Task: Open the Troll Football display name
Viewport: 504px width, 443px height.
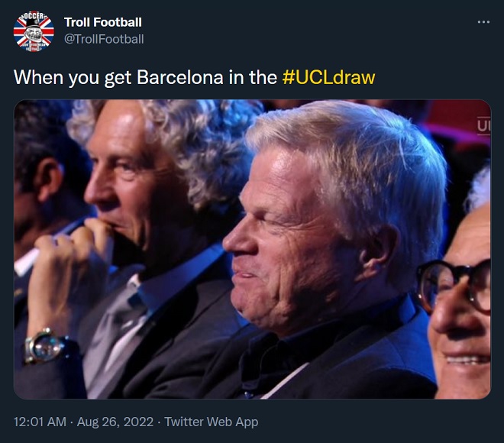Action: pyautogui.click(x=103, y=22)
